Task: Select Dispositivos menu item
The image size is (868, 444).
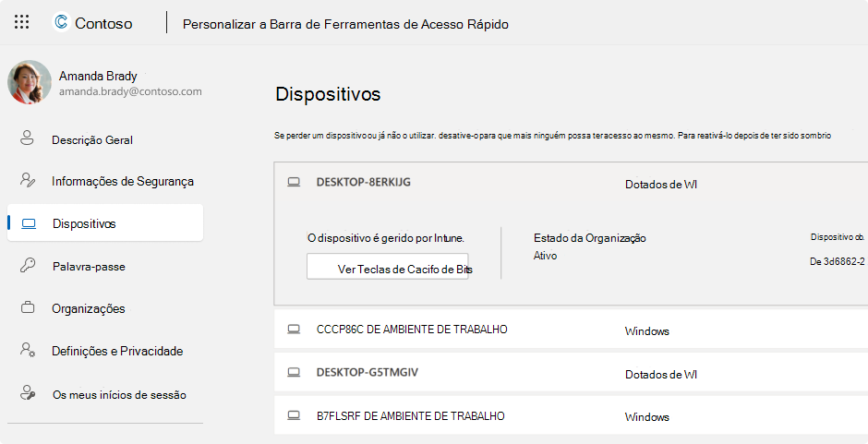Action: coord(105,223)
